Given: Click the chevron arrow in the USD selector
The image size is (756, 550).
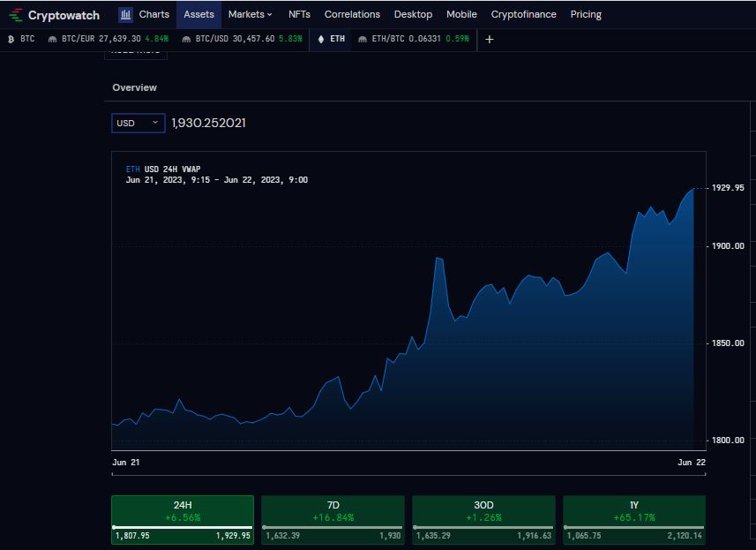Looking at the screenshot, I should tap(156, 123).
